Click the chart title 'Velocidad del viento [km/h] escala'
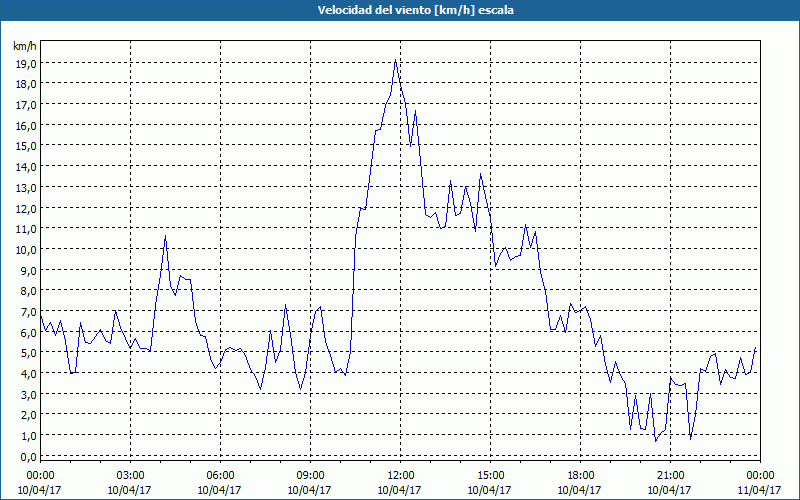The image size is (800, 500). click(415, 10)
